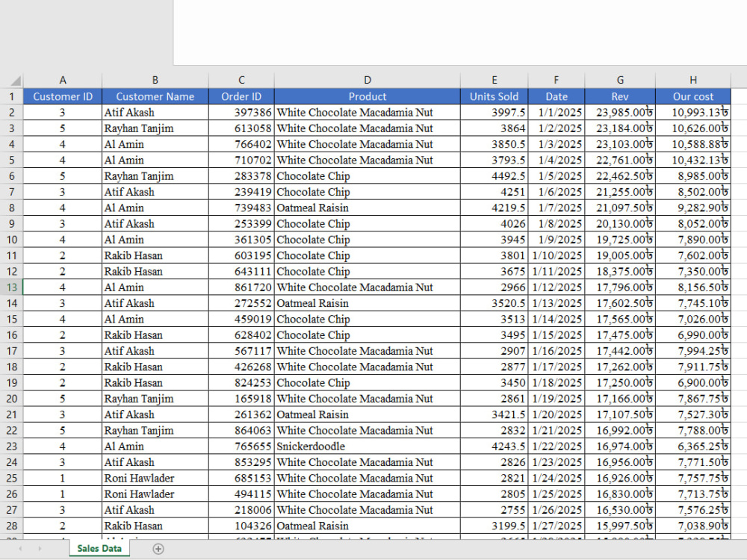Click the Customer ID header cell
This screenshot has height=560, width=747.
coord(63,96)
